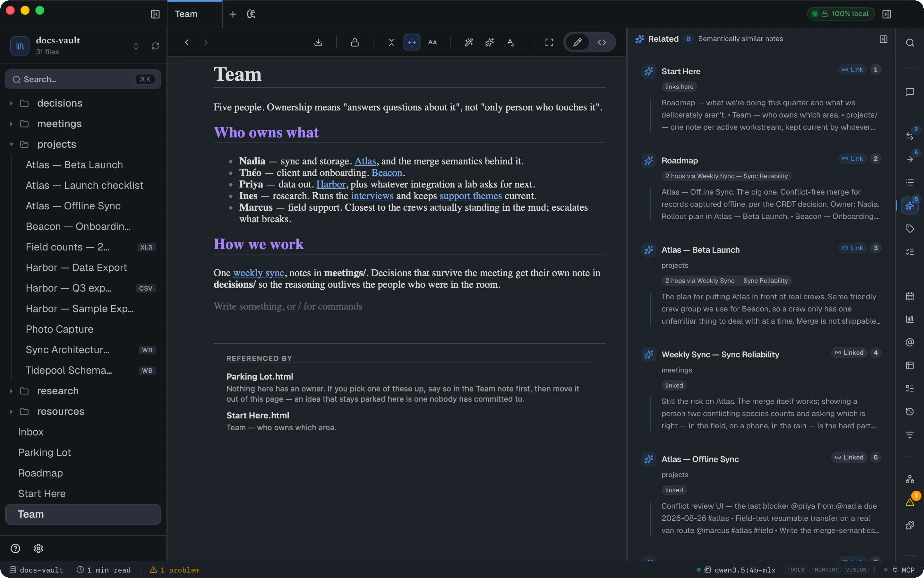Expand the decisions folder
Screen dimensions: 924x578
[12, 103]
